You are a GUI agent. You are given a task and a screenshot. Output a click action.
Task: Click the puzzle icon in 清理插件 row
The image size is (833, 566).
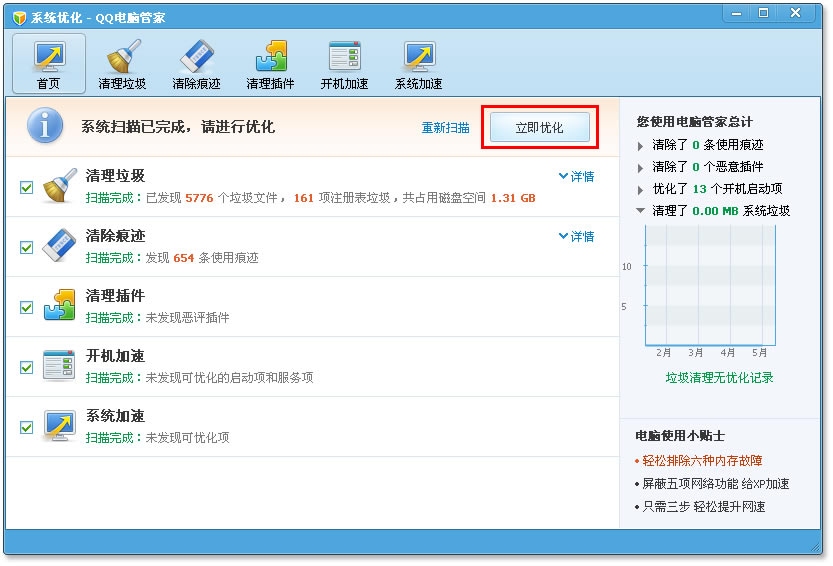tap(60, 305)
